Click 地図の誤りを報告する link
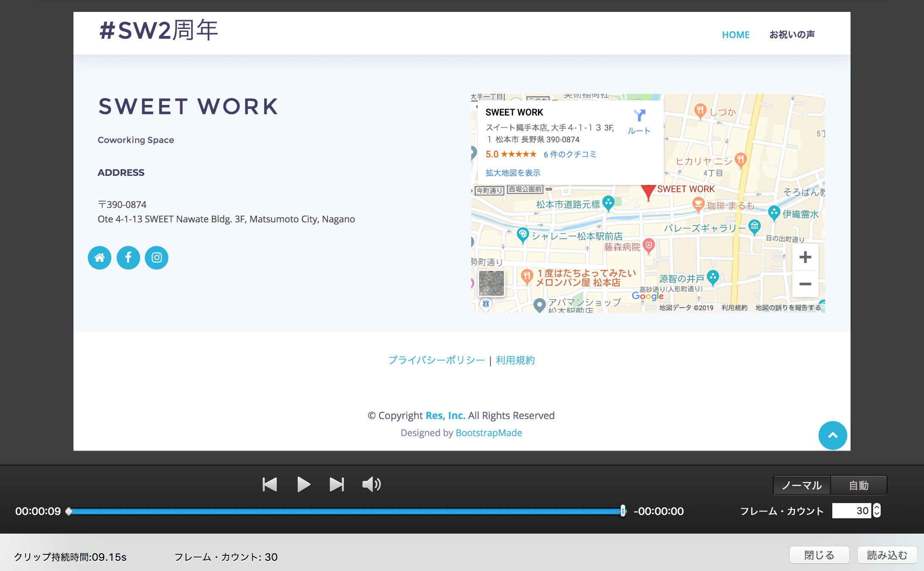Screen dimensions: 924x571 pos(788,308)
